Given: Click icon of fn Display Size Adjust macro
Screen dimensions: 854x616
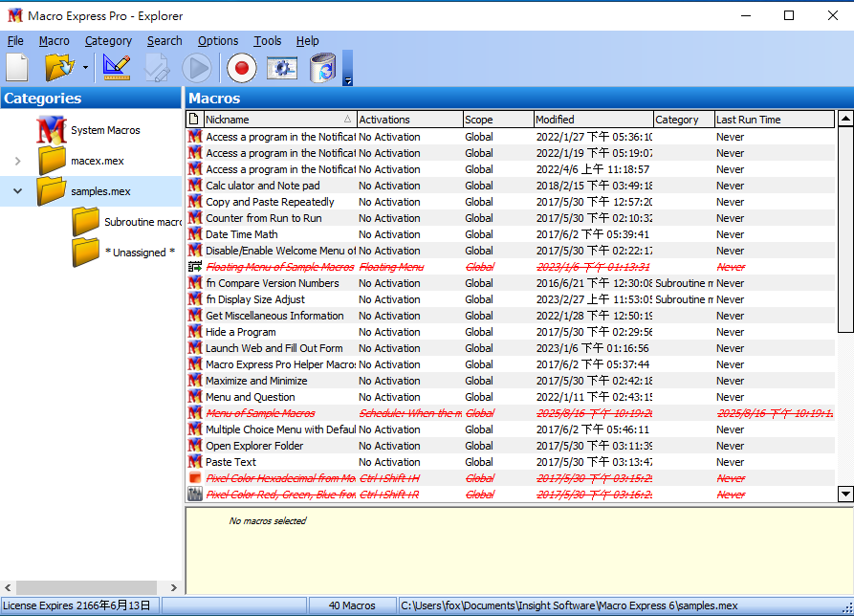Looking at the screenshot, I should tap(195, 299).
